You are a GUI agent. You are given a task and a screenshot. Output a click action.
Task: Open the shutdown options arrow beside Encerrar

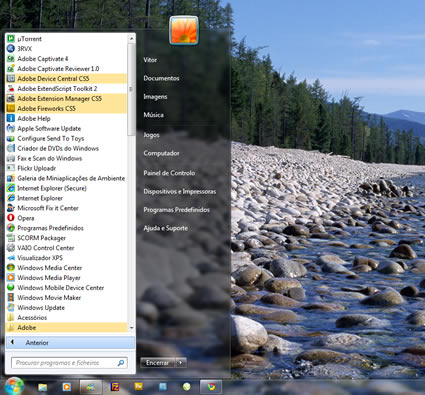181,362
